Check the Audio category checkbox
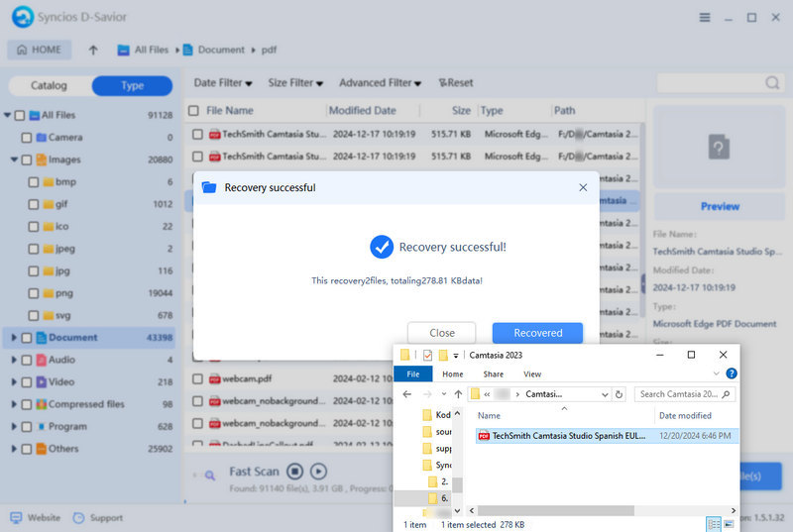 pyautogui.click(x=27, y=360)
